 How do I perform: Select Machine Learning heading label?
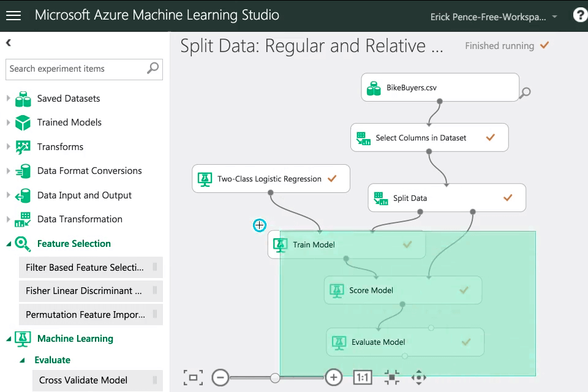(75, 339)
